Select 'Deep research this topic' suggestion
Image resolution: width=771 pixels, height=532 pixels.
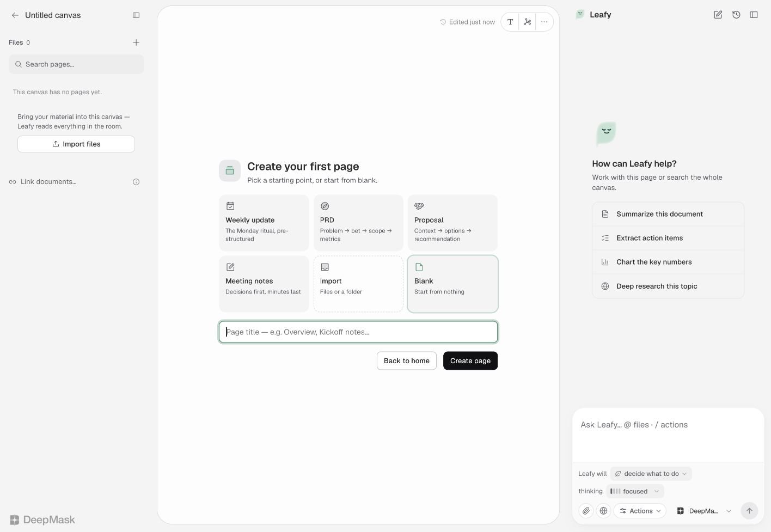(x=668, y=286)
